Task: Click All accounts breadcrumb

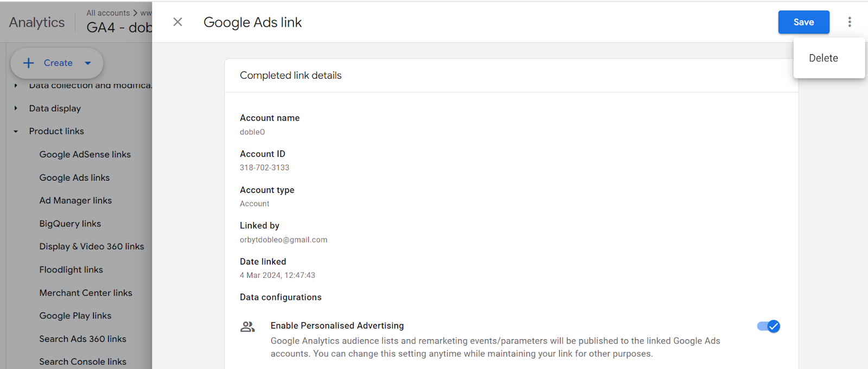Action: [108, 13]
